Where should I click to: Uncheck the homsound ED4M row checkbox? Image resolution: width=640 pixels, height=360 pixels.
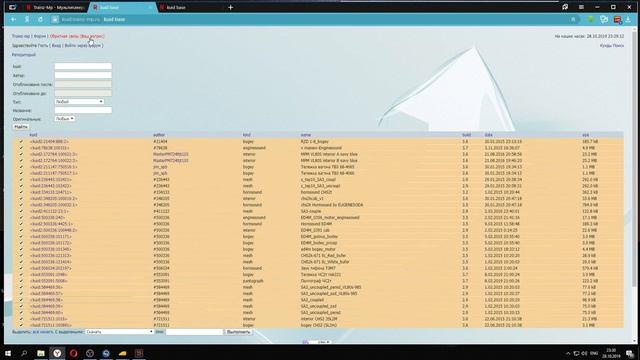tap(21, 224)
